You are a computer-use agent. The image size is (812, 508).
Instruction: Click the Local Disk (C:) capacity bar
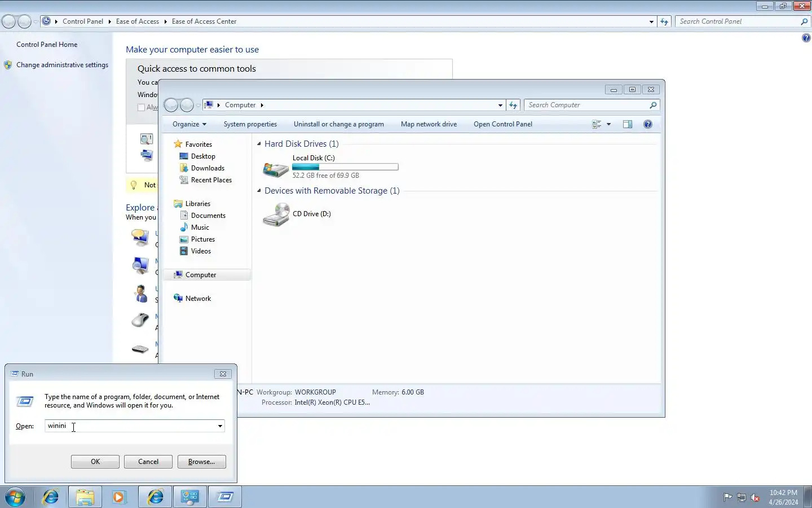[x=345, y=167]
